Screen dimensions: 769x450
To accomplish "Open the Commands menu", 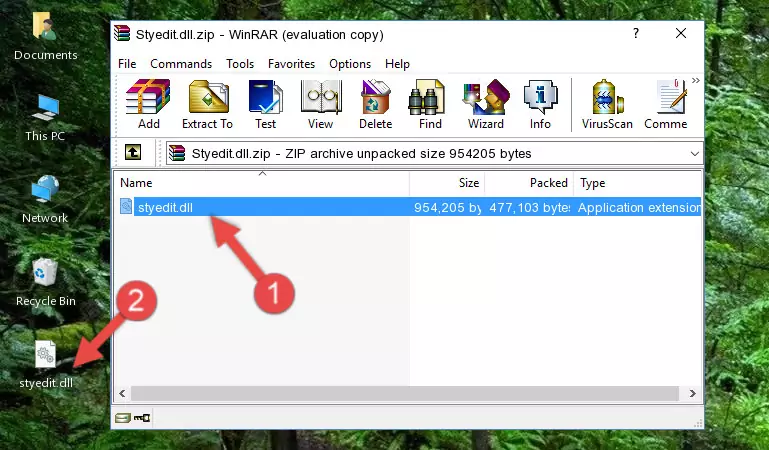I will point(181,64).
